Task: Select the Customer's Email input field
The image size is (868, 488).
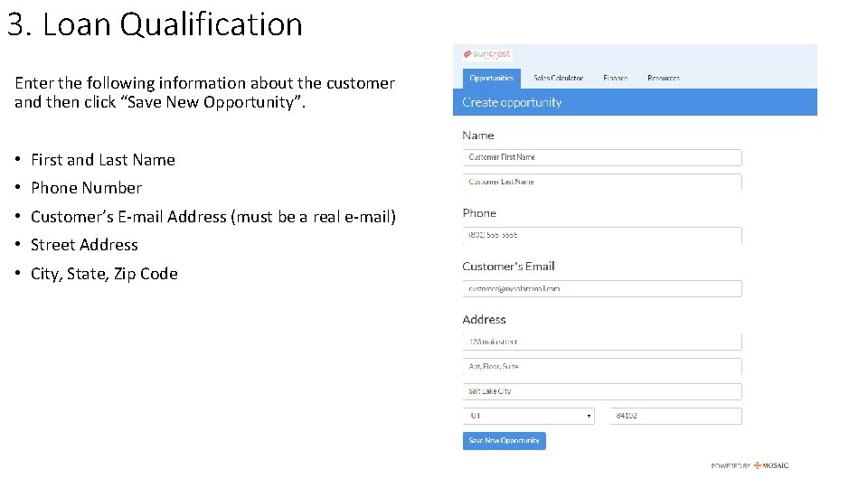Action: [602, 289]
